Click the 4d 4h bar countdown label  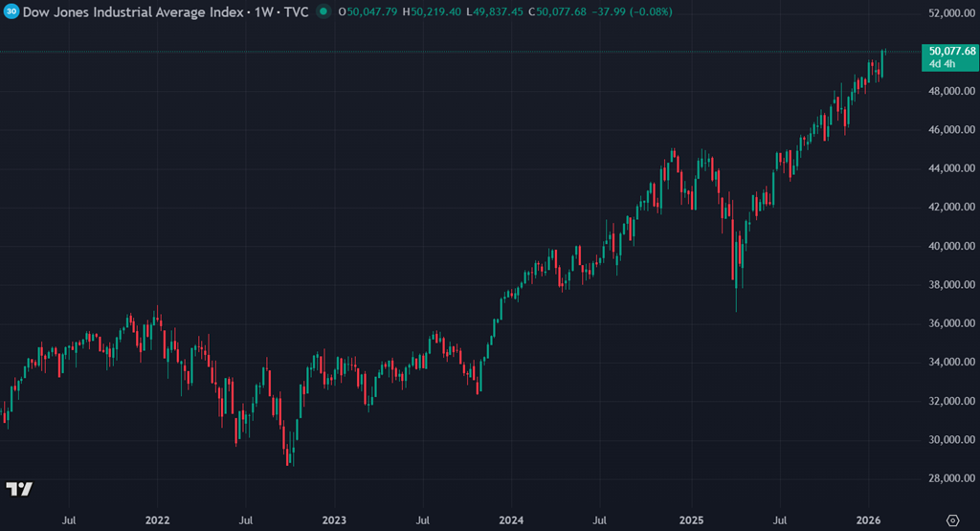click(938, 64)
